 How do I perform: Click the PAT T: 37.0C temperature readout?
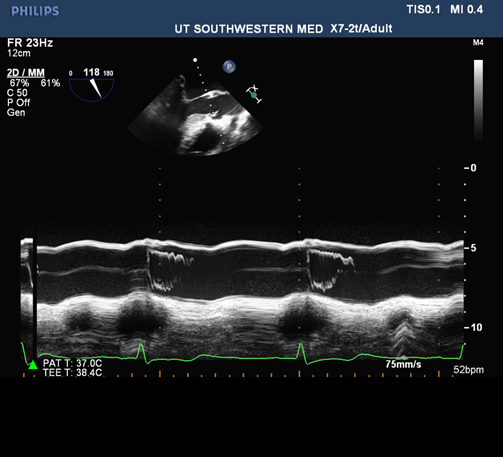coord(72,363)
